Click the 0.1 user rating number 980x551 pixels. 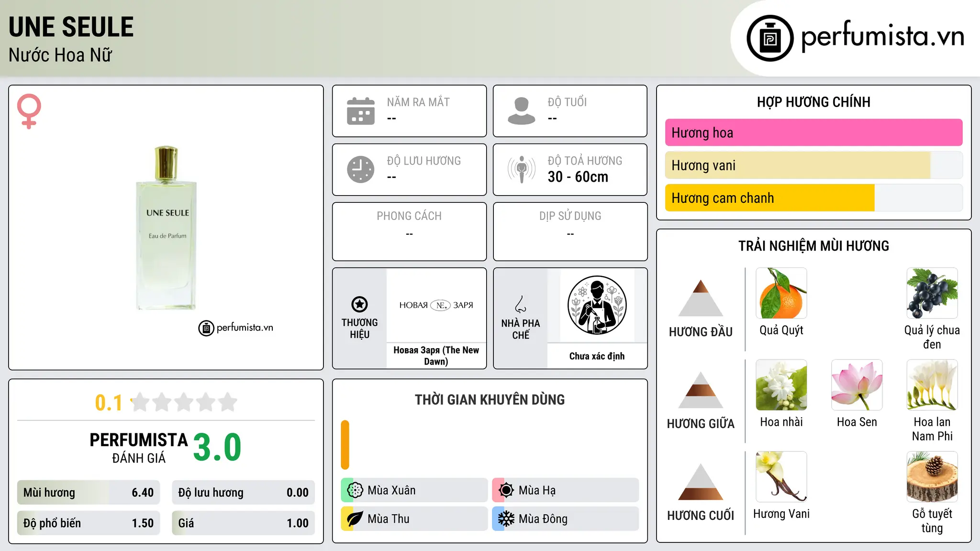pyautogui.click(x=109, y=403)
